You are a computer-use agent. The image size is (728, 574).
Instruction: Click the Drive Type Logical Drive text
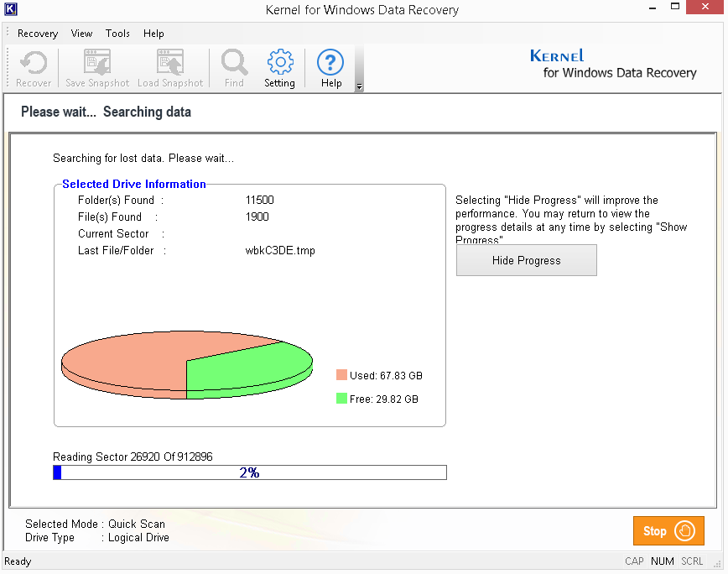tap(97, 538)
